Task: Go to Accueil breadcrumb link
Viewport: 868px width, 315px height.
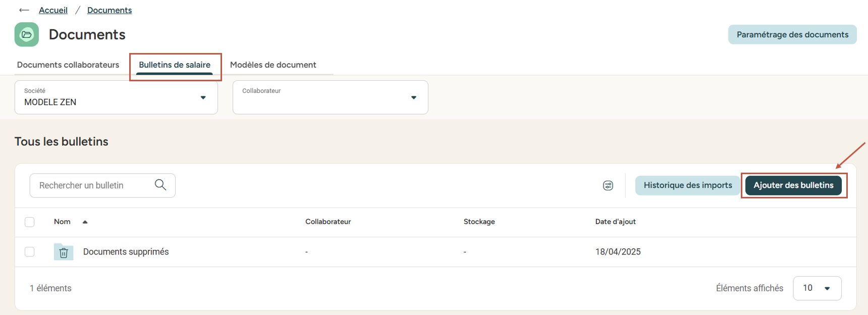Action: (x=53, y=10)
